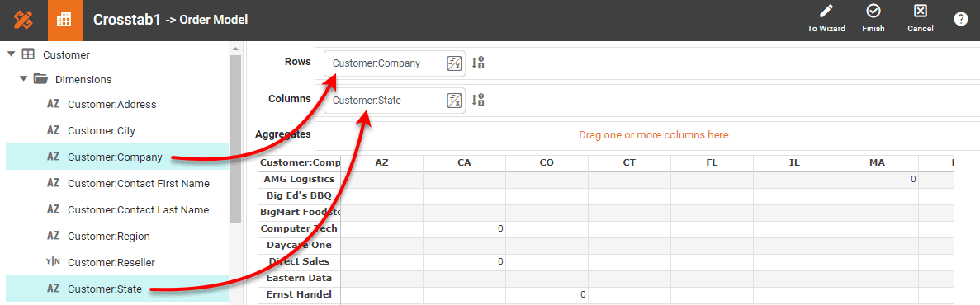
Task: Select the Daycare One row header
Action: pyautogui.click(x=300, y=245)
